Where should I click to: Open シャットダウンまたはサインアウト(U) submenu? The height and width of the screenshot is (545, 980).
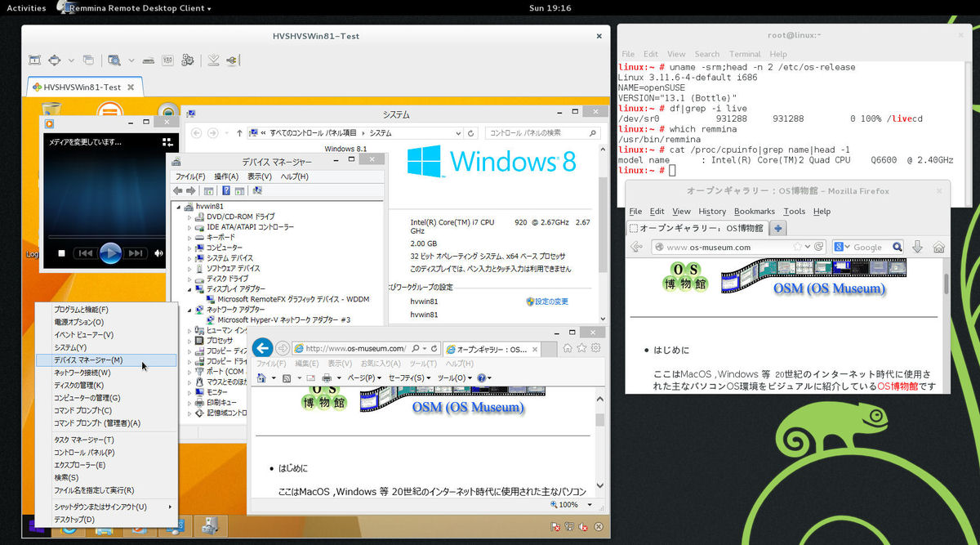pos(105,507)
